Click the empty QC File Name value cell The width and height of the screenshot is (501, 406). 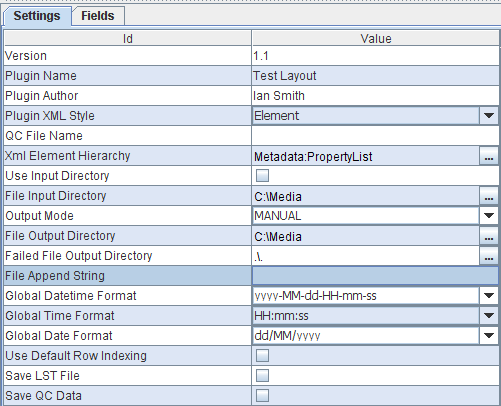click(375, 136)
